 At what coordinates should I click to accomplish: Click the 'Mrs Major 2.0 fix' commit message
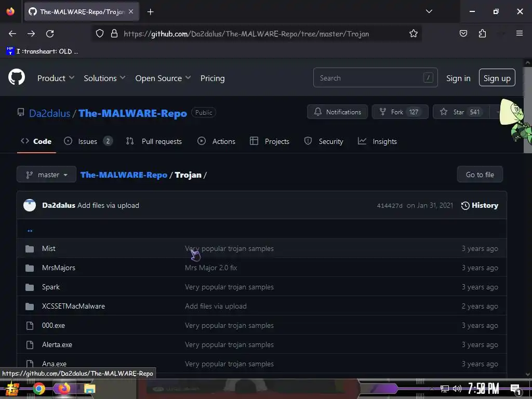(x=211, y=268)
